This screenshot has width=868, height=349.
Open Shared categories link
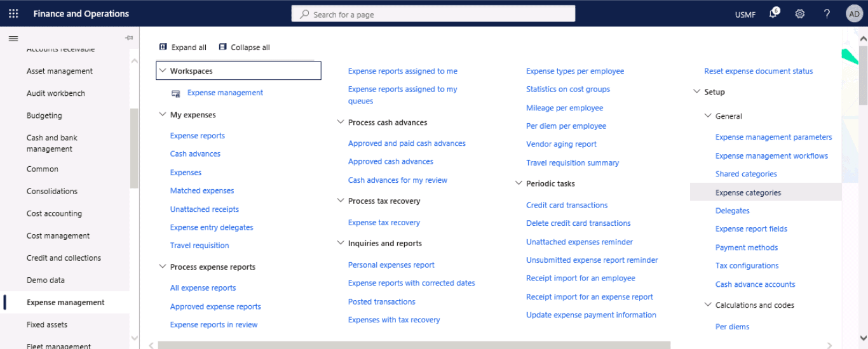[746, 174]
